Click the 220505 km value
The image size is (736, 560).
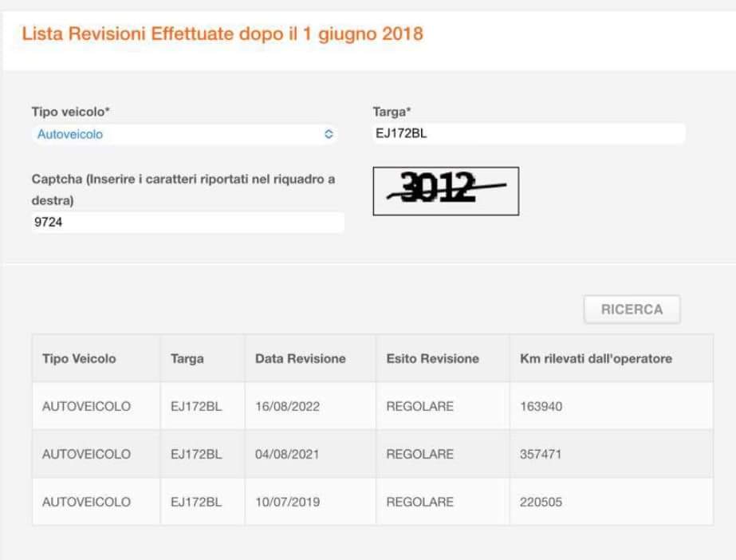click(541, 503)
